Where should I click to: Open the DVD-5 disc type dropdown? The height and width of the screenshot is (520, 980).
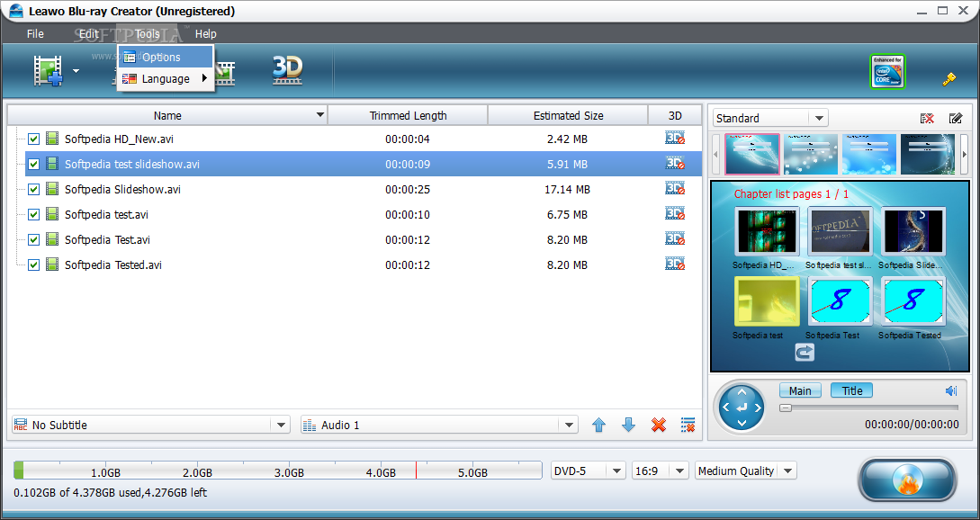(x=616, y=471)
